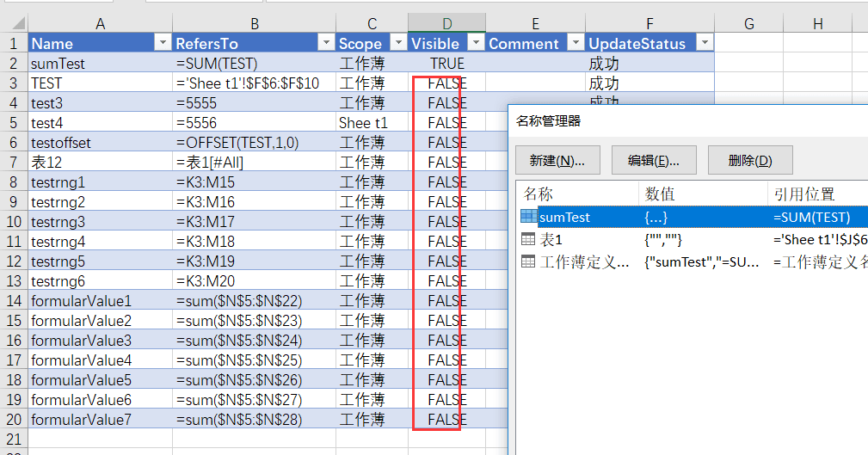Select the 表1 entry in Name Manager
This screenshot has width=868, height=455.
[x=694, y=240]
